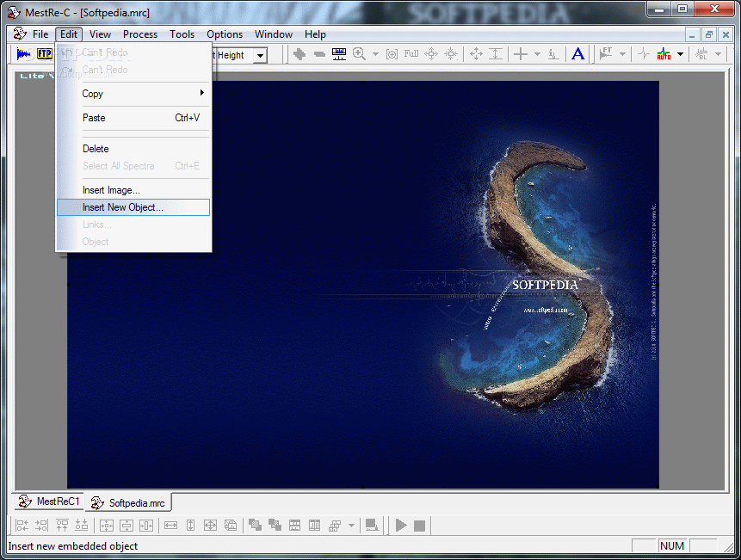Switch to the Softpedia.mrc document tab
Screen dimensions: 741x560
(128, 503)
